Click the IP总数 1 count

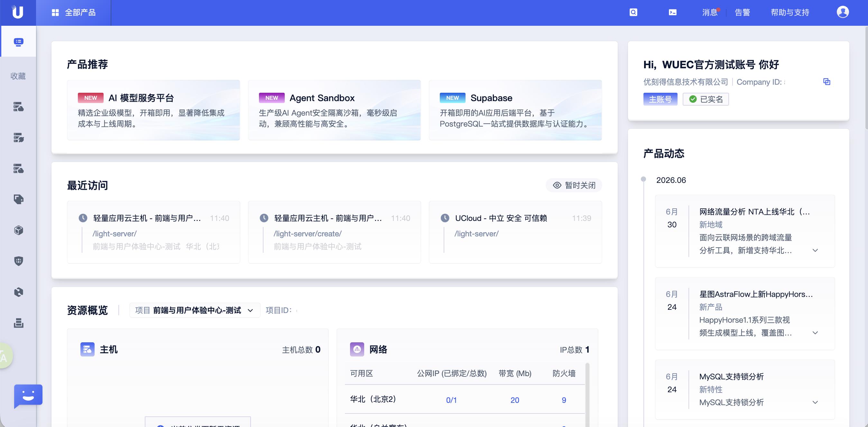[575, 350]
